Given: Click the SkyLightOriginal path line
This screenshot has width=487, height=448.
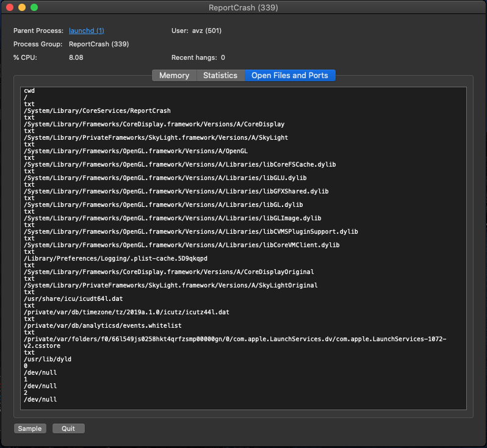Looking at the screenshot, I should click(x=171, y=285).
